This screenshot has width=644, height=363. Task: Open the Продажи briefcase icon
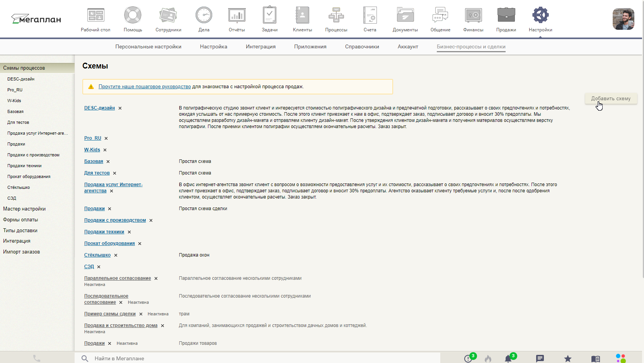click(506, 15)
